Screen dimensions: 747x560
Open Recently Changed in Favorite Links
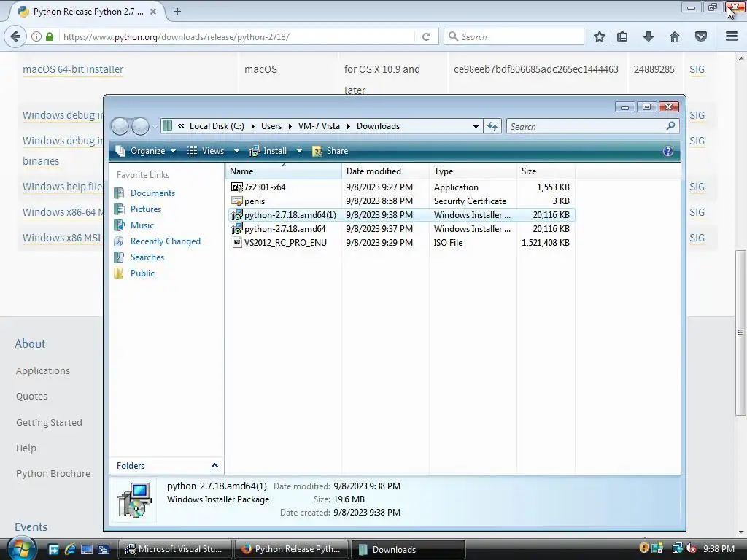[166, 241]
